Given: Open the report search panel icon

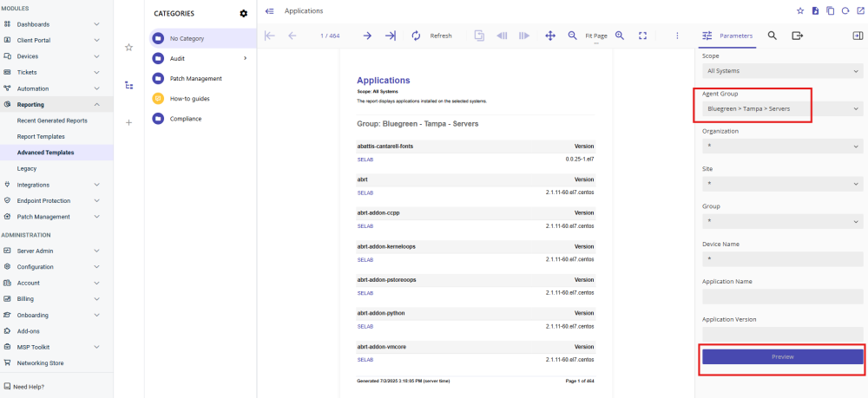Looking at the screenshot, I should pyautogui.click(x=773, y=36).
